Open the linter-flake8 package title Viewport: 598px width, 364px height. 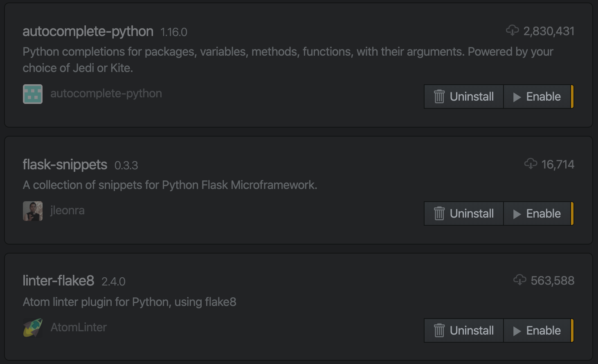[x=58, y=281]
